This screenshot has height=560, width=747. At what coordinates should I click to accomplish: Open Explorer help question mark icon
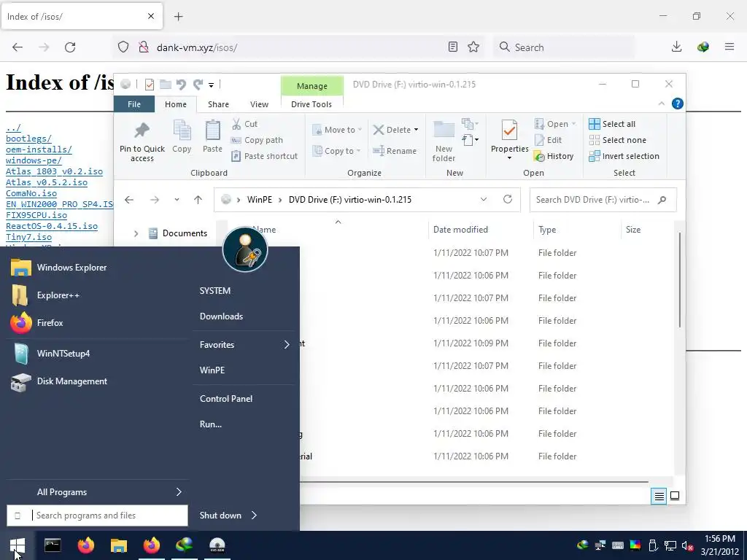point(677,104)
